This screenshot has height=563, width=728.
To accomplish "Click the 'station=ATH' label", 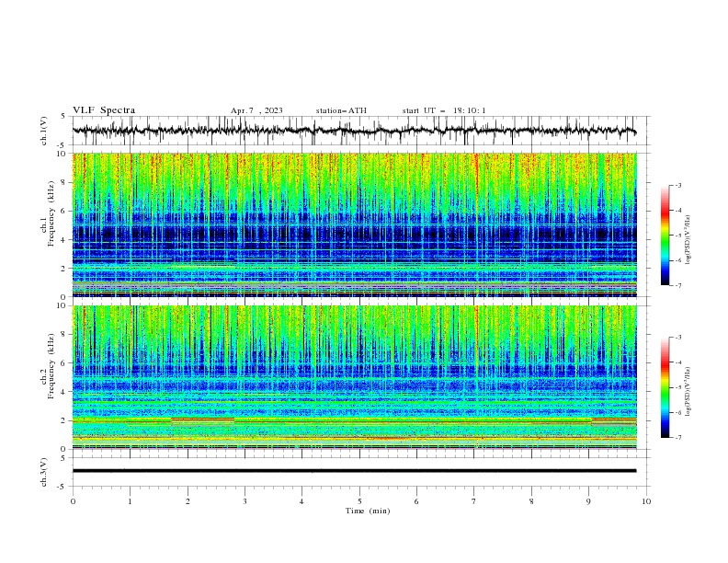I will point(341,110).
